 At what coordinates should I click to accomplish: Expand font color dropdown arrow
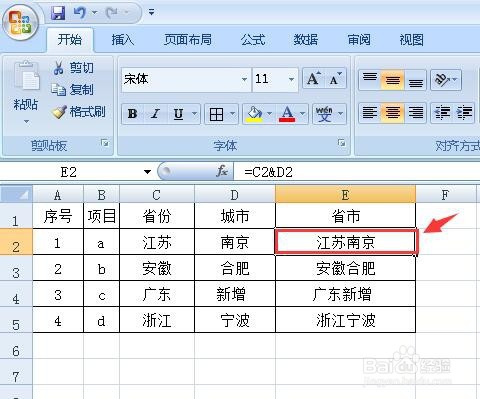pos(303,114)
